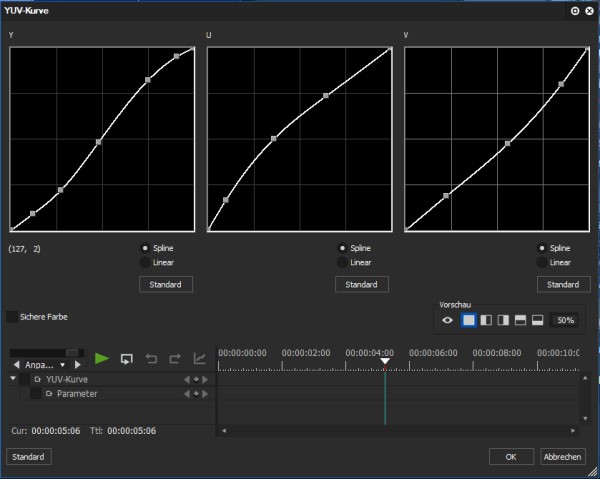Open the keyframe graph view icon
Viewport: 600px width, 479px height.
point(199,358)
